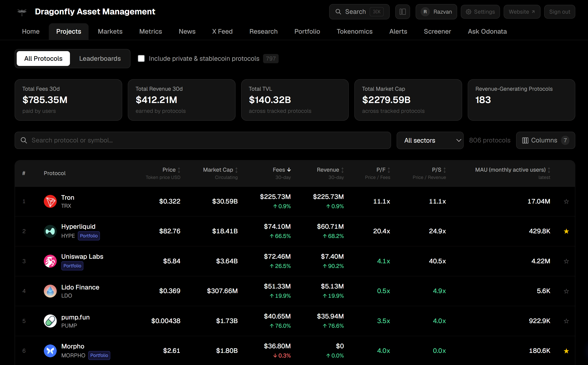Click the Tron protocol logo

coord(50,201)
